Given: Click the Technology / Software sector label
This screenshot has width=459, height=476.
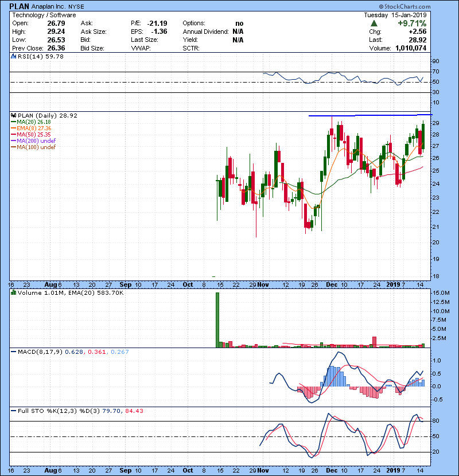Looking at the screenshot, I should point(44,15).
